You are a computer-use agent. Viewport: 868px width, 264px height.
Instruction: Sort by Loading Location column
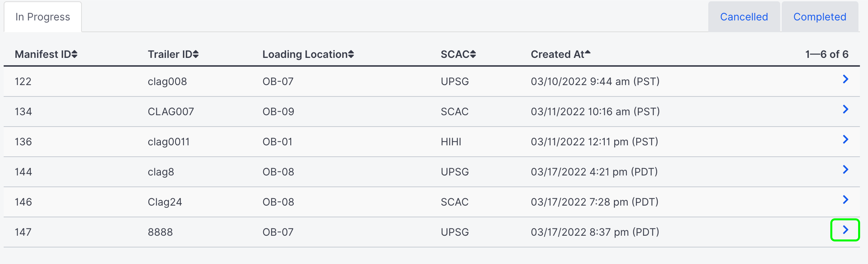[x=308, y=54]
